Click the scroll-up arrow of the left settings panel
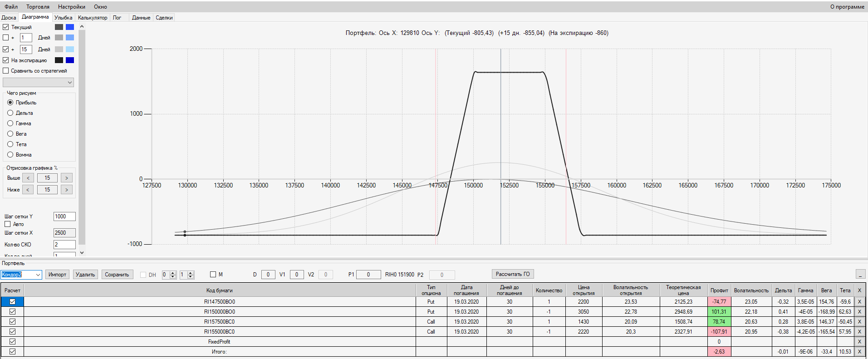The image size is (868, 359). 82,26
